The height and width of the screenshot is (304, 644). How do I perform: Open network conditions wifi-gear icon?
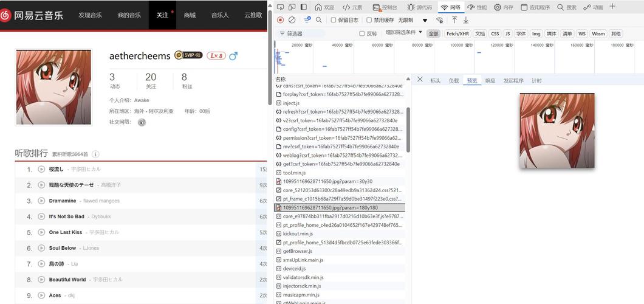click(439, 19)
